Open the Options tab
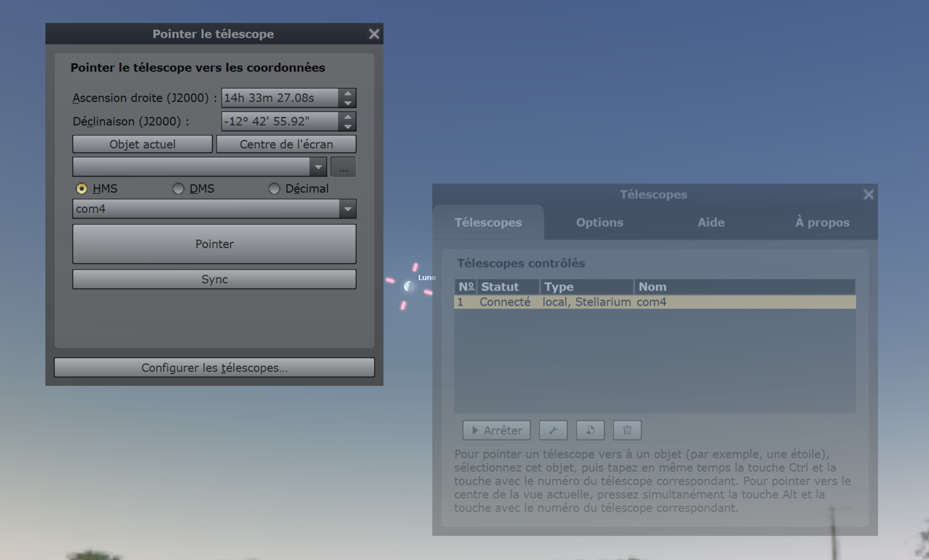Image resolution: width=929 pixels, height=560 pixels. click(600, 222)
